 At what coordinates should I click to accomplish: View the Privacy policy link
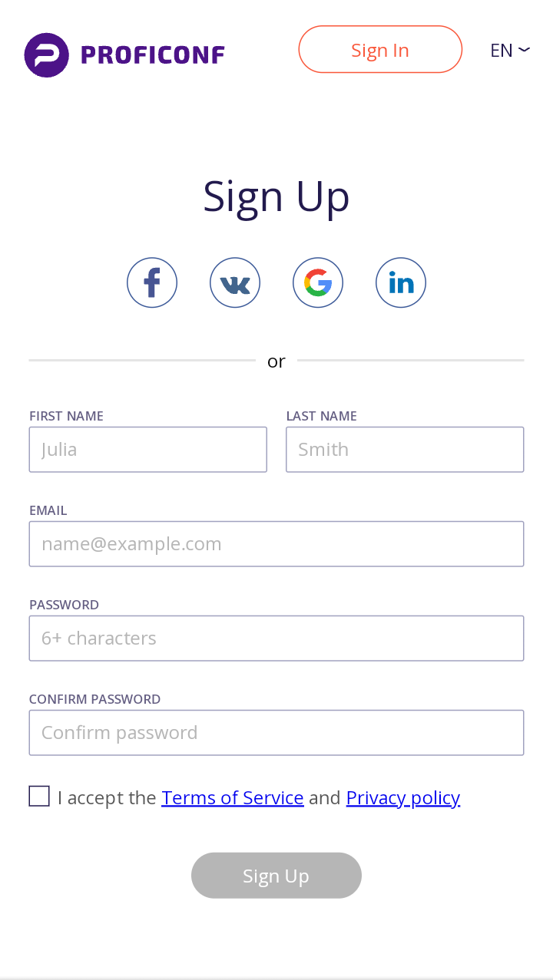[x=403, y=797]
